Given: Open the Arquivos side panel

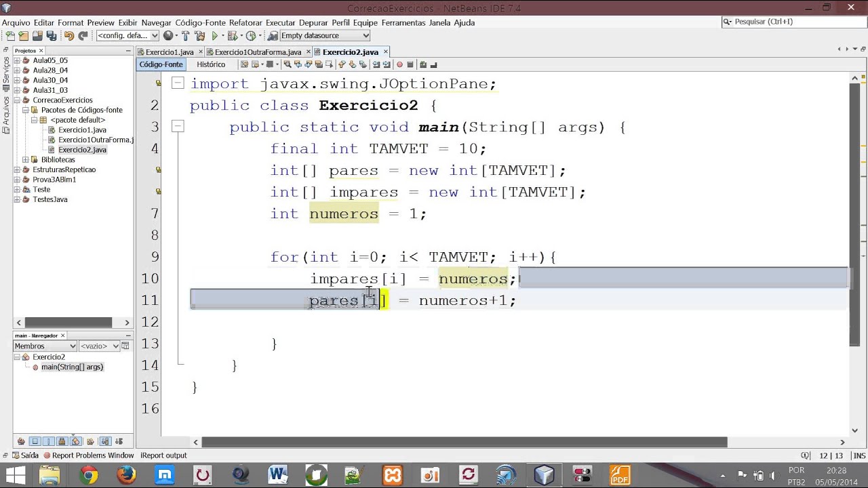Looking at the screenshot, I should tap(6, 116).
